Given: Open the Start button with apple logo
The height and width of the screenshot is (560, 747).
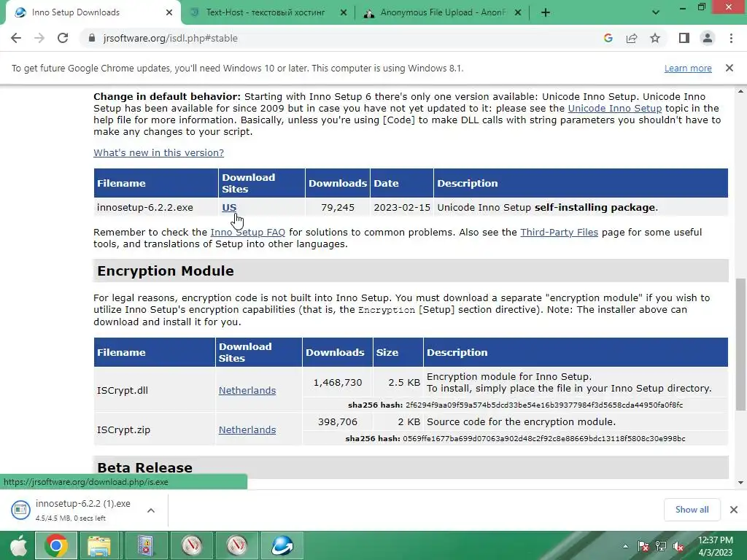Looking at the screenshot, I should [18, 545].
